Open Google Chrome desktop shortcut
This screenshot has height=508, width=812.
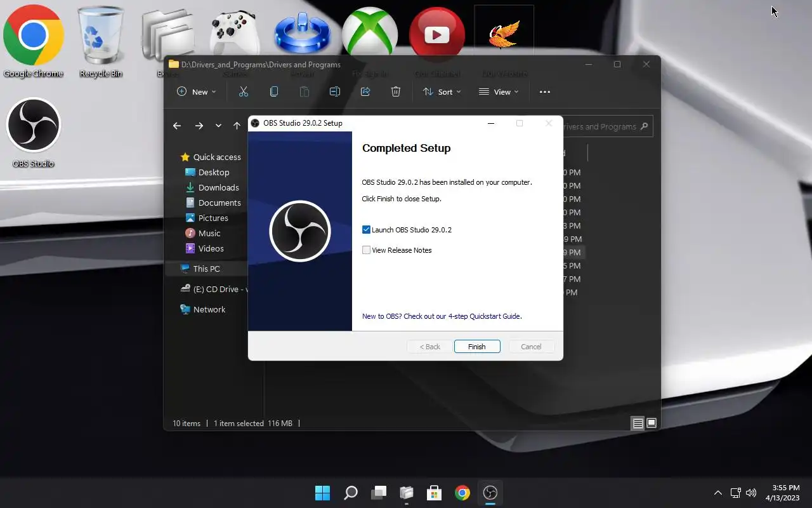tap(33, 42)
